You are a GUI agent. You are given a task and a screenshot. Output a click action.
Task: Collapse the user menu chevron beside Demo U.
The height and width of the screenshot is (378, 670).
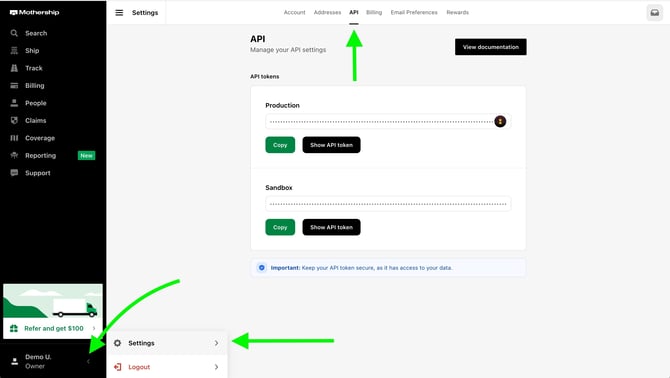[x=88, y=361]
